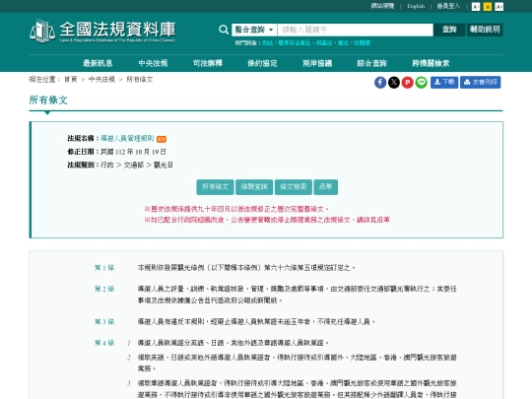The width and height of the screenshot is (532, 399).
Task: Open the 中央法規 menu
Action: coord(153,63)
